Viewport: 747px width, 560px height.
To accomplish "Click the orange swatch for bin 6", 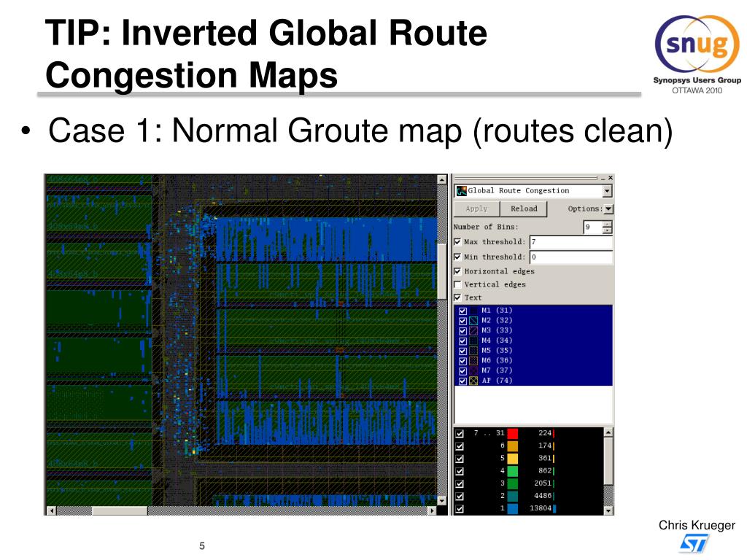I will pos(513,446).
